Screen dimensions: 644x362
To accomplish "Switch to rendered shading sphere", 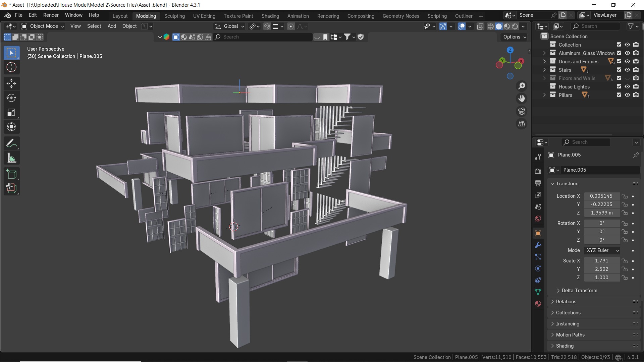I will 515,26.
